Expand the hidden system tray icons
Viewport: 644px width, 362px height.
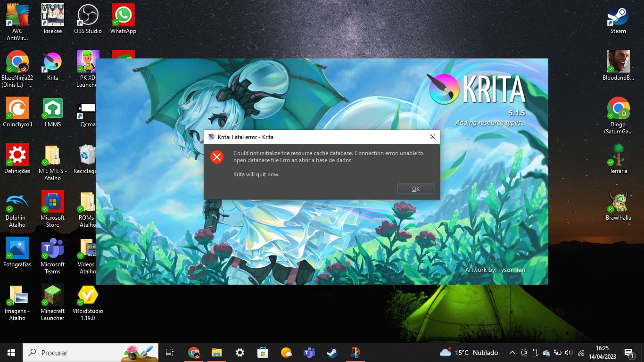click(512, 353)
